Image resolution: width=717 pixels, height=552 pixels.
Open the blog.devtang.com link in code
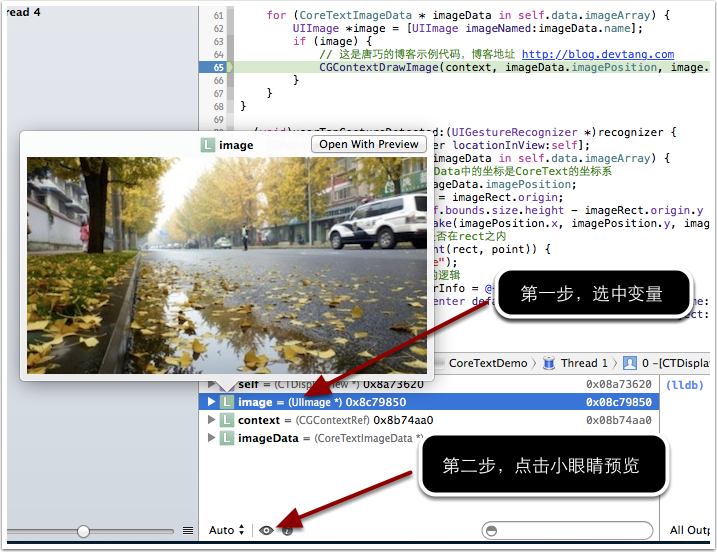pyautogui.click(x=597, y=54)
